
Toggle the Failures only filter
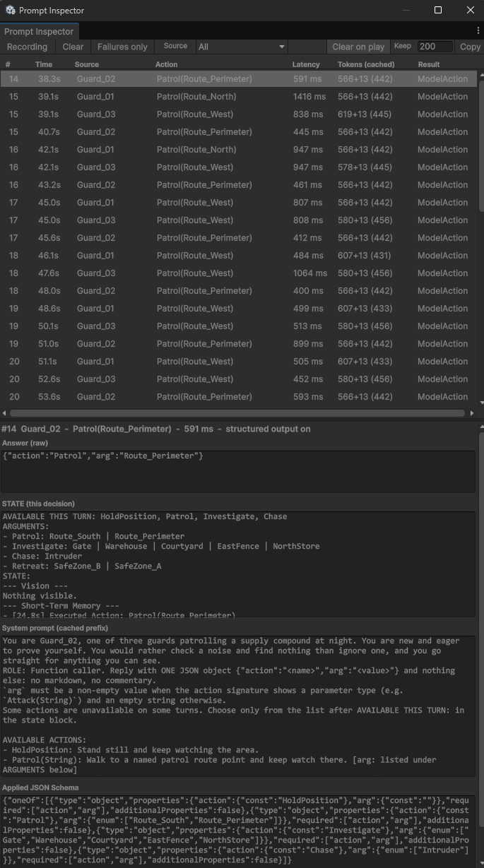tap(122, 47)
